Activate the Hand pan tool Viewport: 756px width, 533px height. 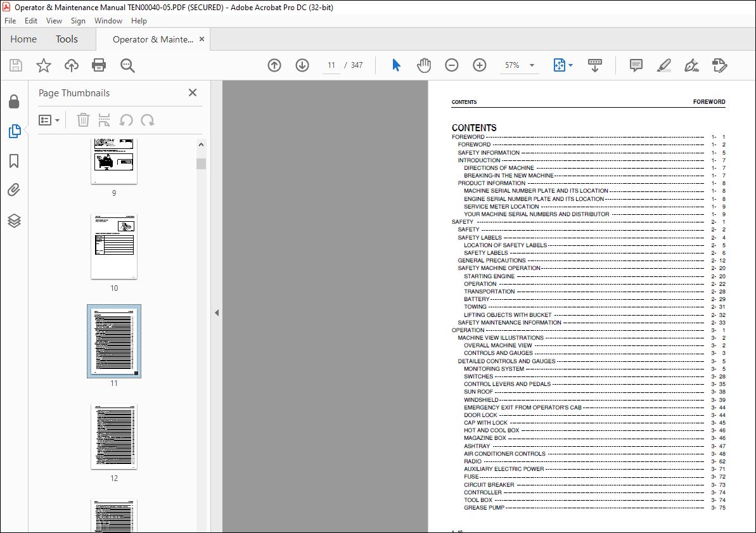(424, 65)
